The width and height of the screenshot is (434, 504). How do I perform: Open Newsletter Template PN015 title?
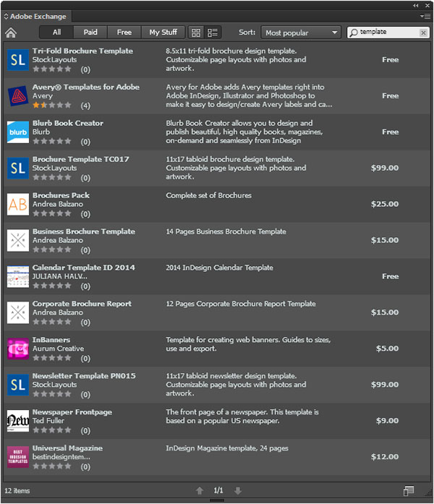coord(84,376)
